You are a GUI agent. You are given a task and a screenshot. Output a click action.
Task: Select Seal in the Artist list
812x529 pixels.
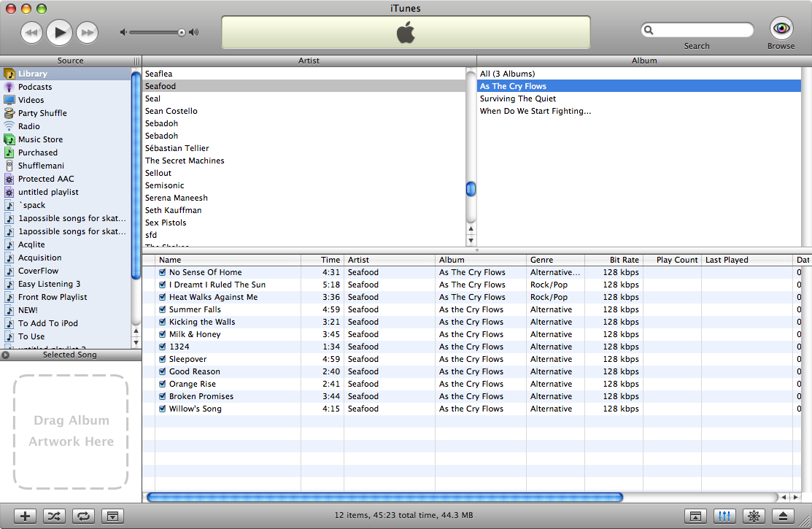pos(304,99)
